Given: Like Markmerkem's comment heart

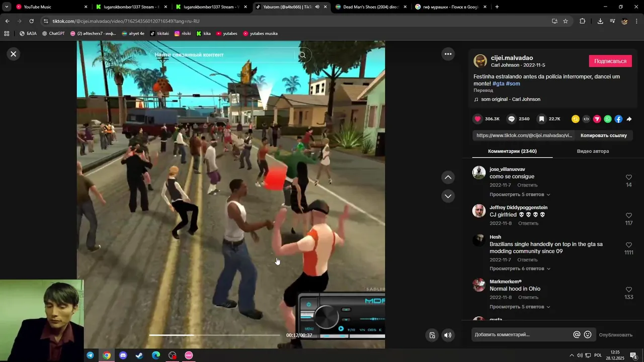Looking at the screenshot, I should coord(629,290).
